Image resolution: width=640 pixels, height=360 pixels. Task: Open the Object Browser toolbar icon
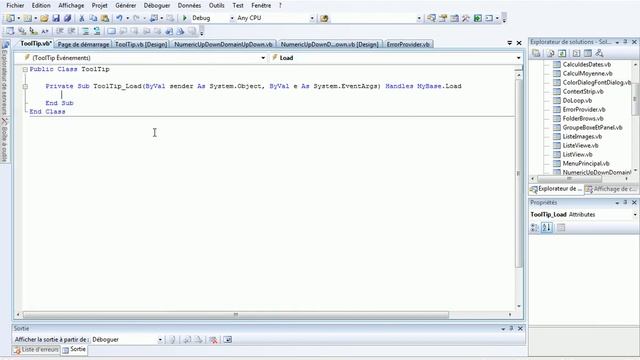coord(454,18)
